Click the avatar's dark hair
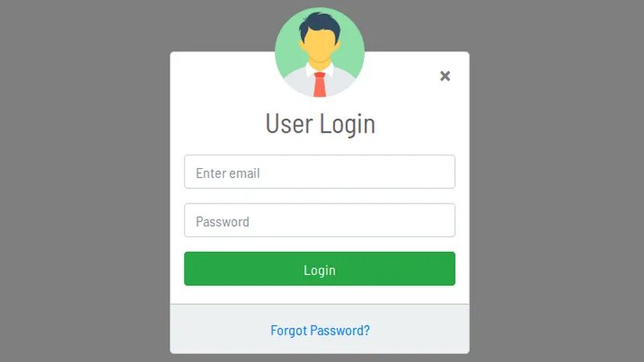The image size is (644, 362). pyautogui.click(x=320, y=26)
